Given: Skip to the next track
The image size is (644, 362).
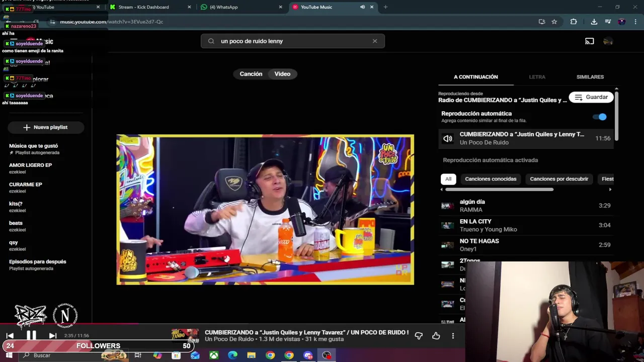Looking at the screenshot, I should point(52,335).
